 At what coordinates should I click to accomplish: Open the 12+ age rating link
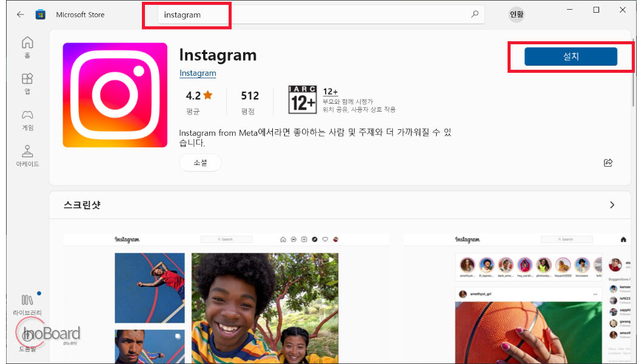330,92
